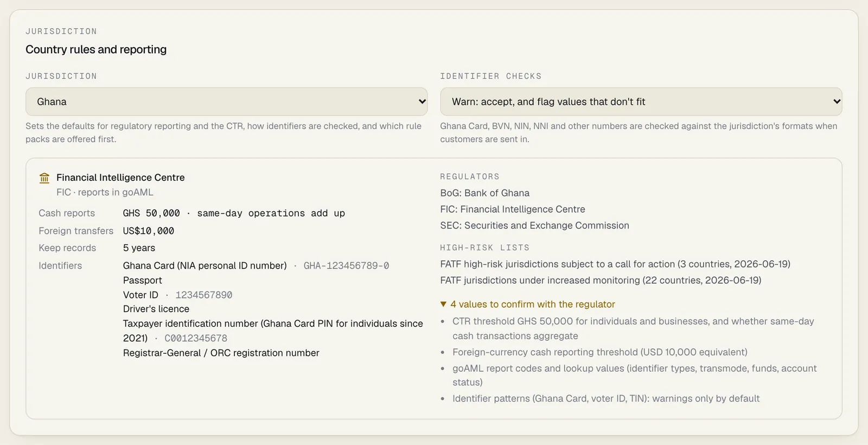
Task: Click the 'US$10,000' foreign transfers value
Action: click(x=149, y=231)
